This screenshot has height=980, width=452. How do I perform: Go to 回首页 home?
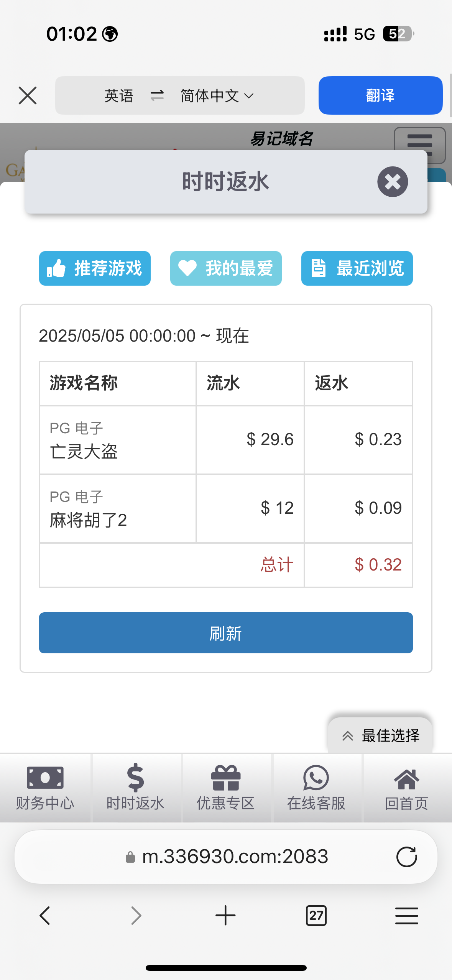point(406,788)
